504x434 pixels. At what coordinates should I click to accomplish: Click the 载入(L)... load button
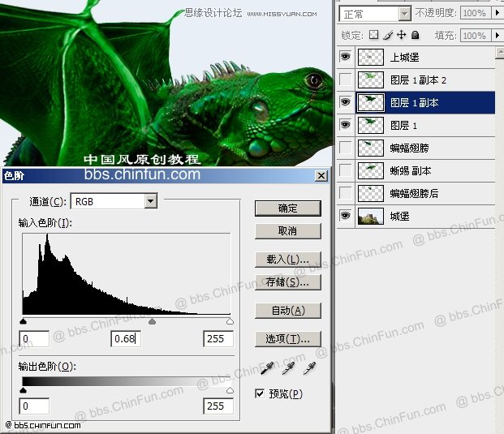tap(288, 260)
